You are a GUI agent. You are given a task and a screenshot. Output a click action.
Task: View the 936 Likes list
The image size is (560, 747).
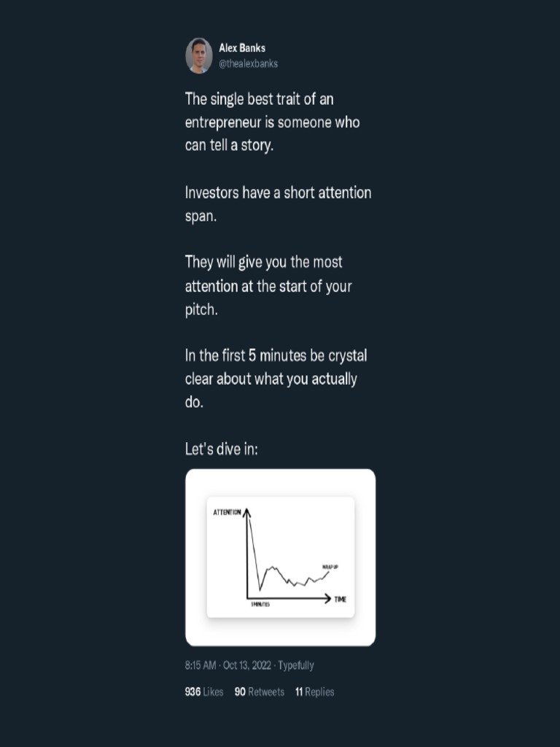pos(204,692)
